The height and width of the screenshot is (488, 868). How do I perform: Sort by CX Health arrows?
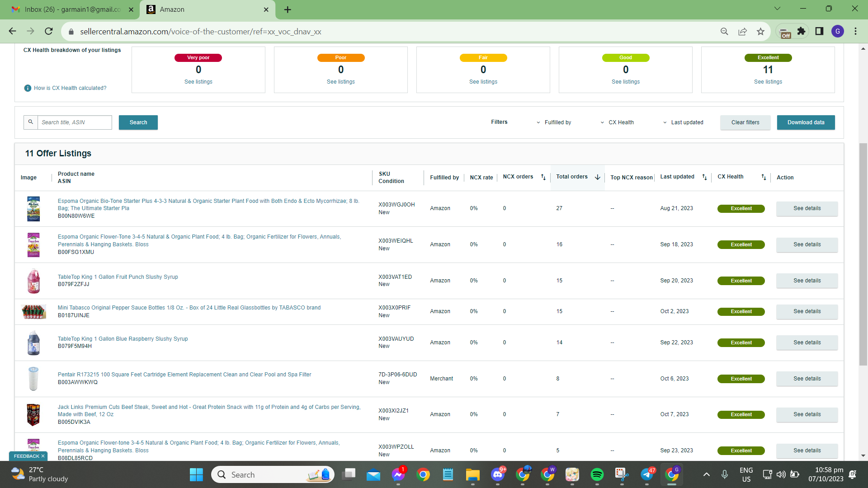764,177
